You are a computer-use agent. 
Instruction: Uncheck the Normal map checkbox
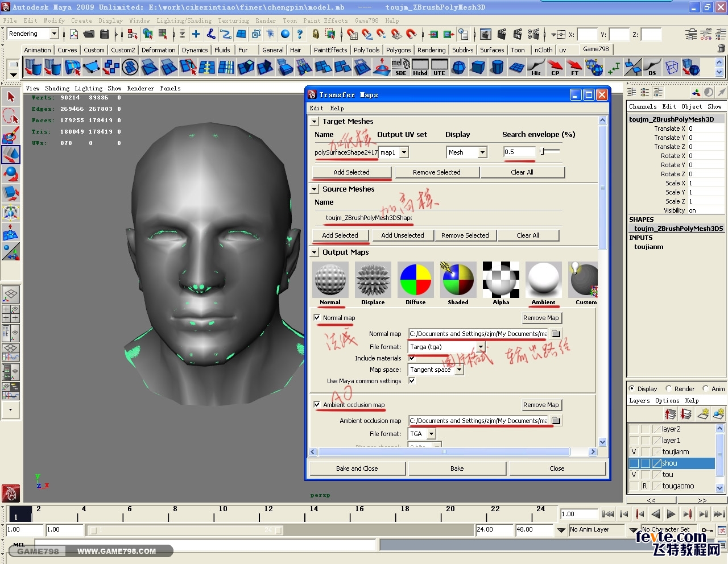pos(317,318)
